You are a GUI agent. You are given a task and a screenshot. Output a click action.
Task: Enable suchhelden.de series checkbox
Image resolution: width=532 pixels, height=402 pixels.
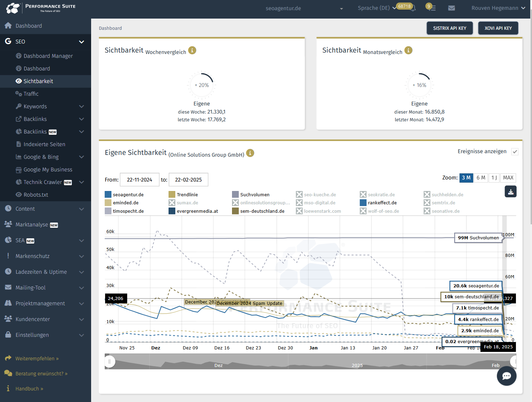pos(427,195)
